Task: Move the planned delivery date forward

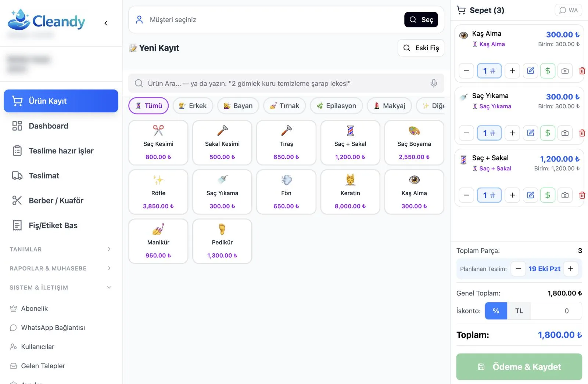Action: [571, 269]
